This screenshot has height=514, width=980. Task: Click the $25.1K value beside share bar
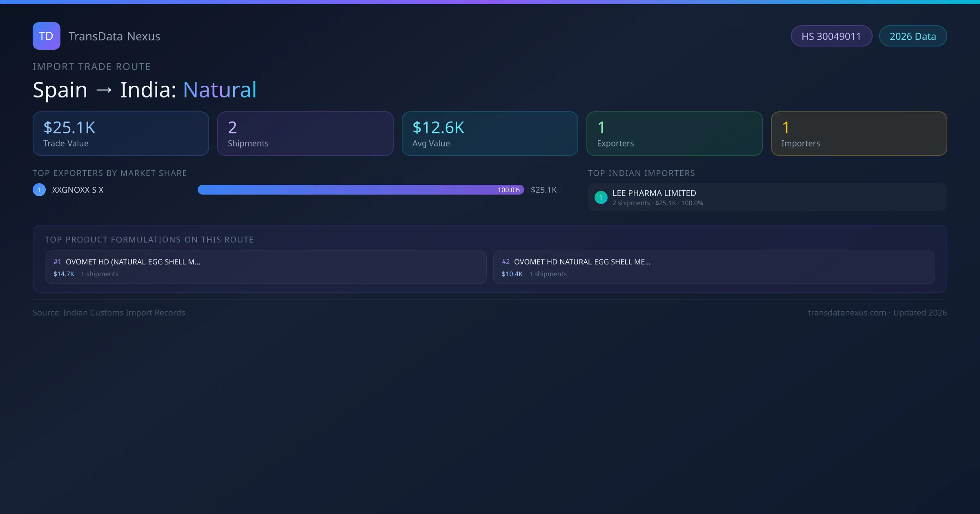543,190
